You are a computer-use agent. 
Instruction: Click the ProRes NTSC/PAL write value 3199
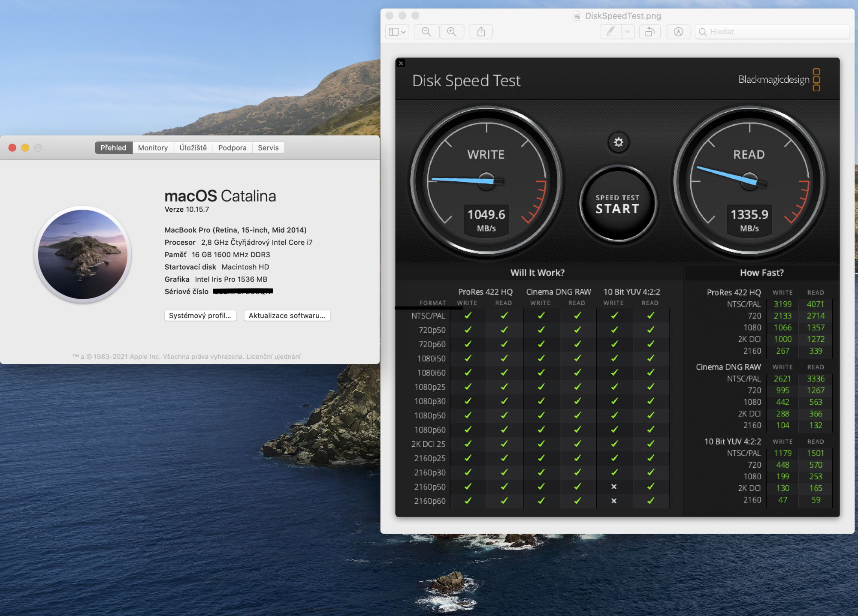pos(782,304)
